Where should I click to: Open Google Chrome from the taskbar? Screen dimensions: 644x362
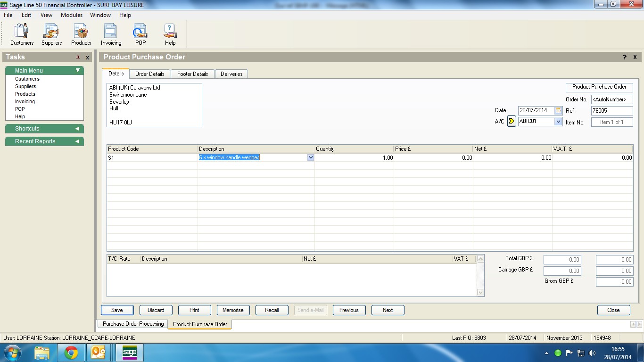pyautogui.click(x=71, y=353)
